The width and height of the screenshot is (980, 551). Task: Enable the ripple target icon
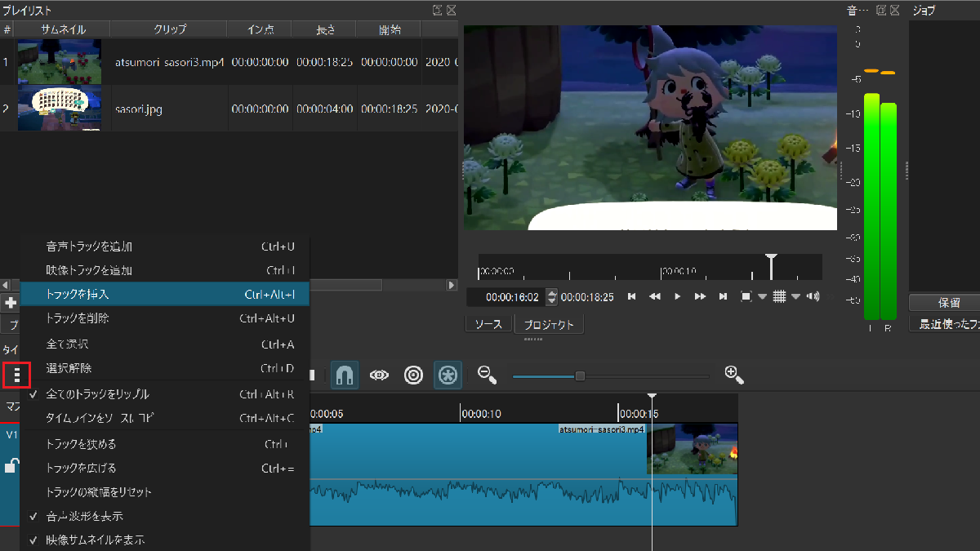[x=414, y=375]
